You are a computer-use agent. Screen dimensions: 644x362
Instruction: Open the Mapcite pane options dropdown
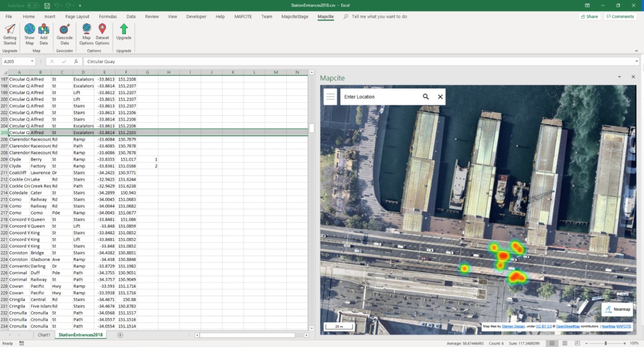[x=619, y=77]
